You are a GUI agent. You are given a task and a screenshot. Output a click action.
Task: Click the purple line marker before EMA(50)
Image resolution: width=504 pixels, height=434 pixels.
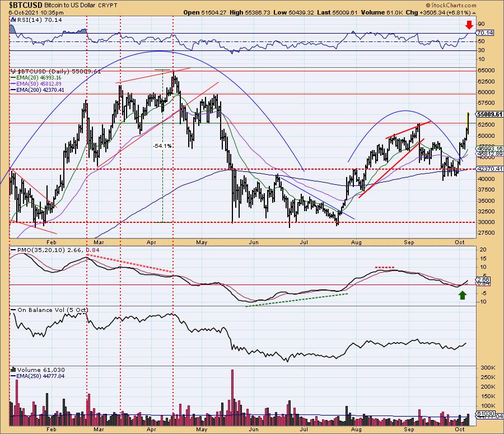pyautogui.click(x=13, y=84)
